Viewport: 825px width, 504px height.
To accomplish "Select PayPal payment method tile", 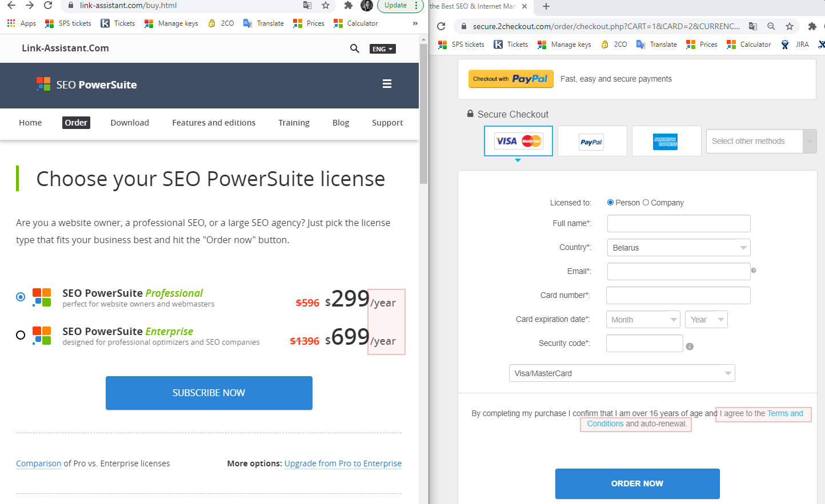I will 592,141.
